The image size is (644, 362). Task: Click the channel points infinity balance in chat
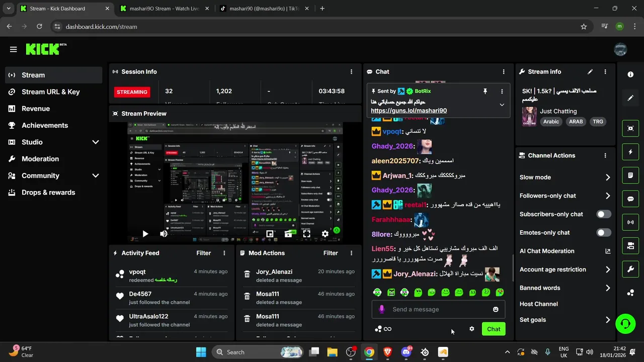383,329
